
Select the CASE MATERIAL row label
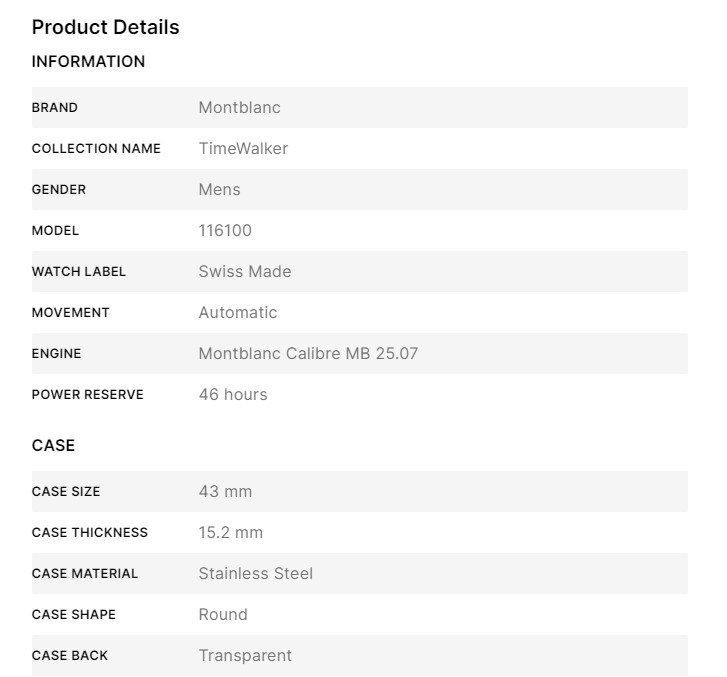(85, 574)
